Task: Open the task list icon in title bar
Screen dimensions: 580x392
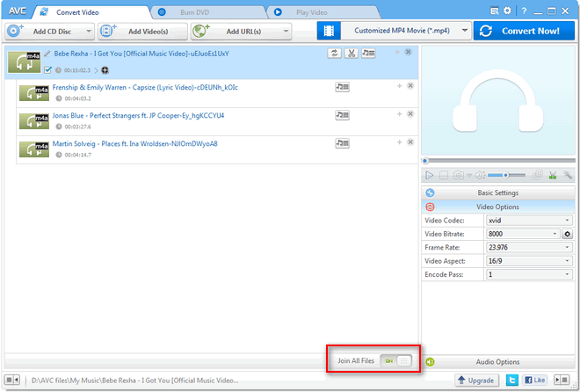Action: click(494, 11)
